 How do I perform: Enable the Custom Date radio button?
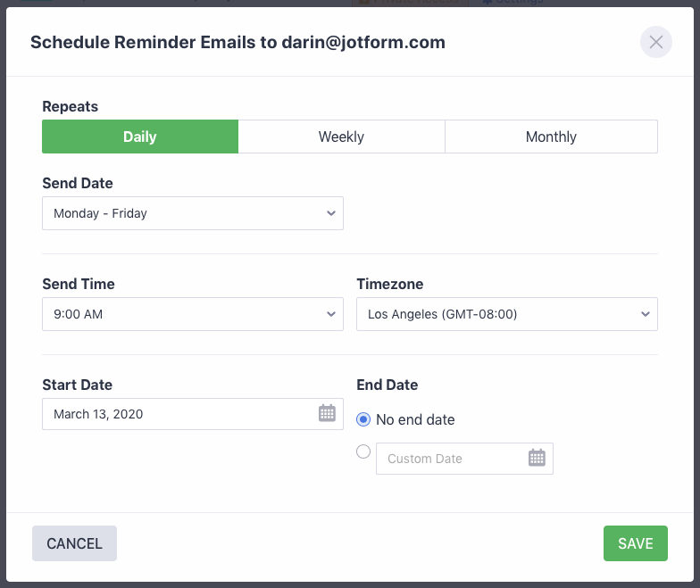pyautogui.click(x=363, y=451)
